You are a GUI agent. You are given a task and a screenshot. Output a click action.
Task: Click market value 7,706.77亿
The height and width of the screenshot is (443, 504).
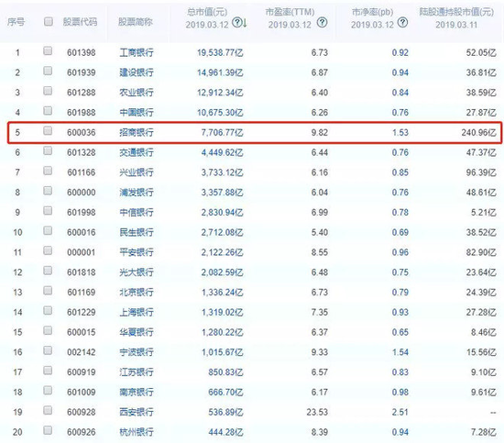pyautogui.click(x=222, y=132)
